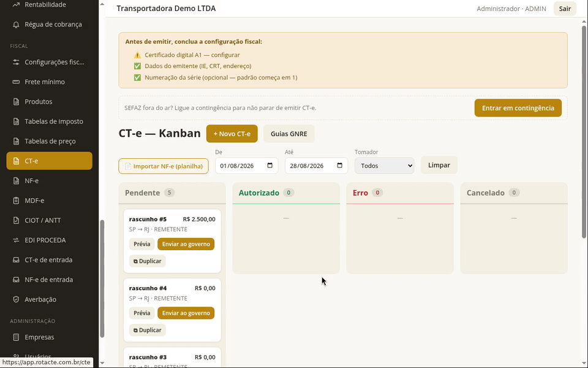Send rascunho #5 with Enviar ao governo
588x368 pixels.
(186, 244)
